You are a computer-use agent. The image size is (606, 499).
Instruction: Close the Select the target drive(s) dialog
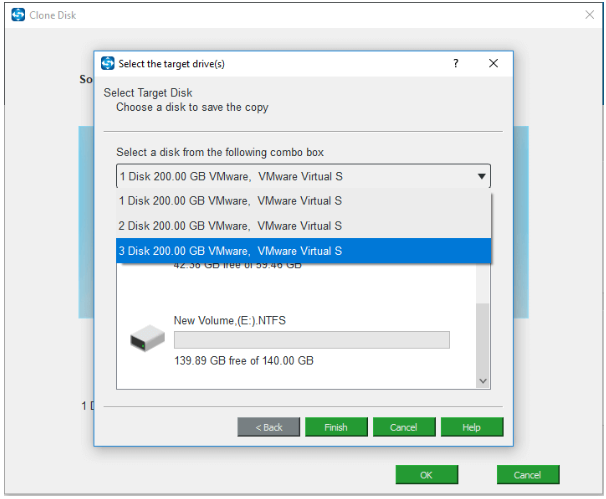[494, 63]
